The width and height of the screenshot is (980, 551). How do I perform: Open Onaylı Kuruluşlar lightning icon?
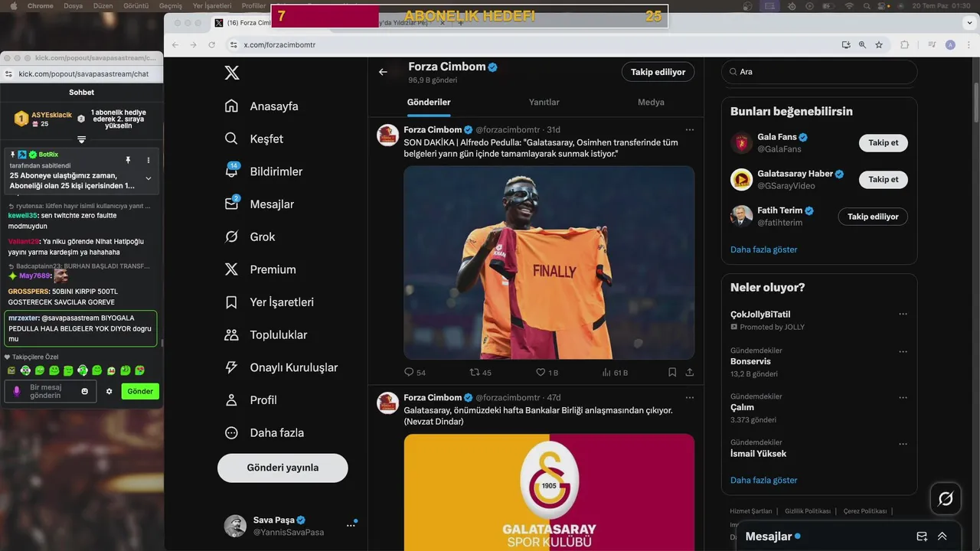231,367
